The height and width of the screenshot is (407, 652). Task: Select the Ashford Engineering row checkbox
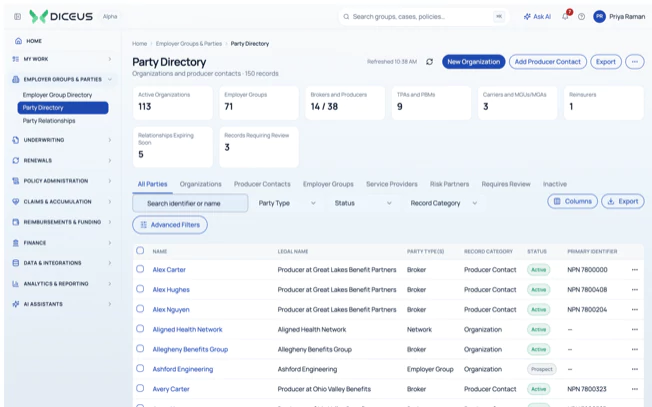click(x=140, y=368)
